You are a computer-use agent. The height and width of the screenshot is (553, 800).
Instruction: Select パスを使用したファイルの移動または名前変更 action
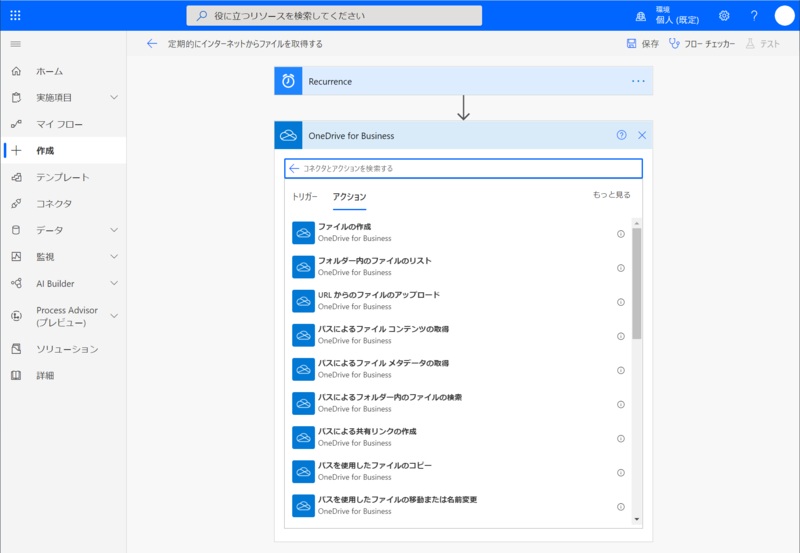point(458,506)
